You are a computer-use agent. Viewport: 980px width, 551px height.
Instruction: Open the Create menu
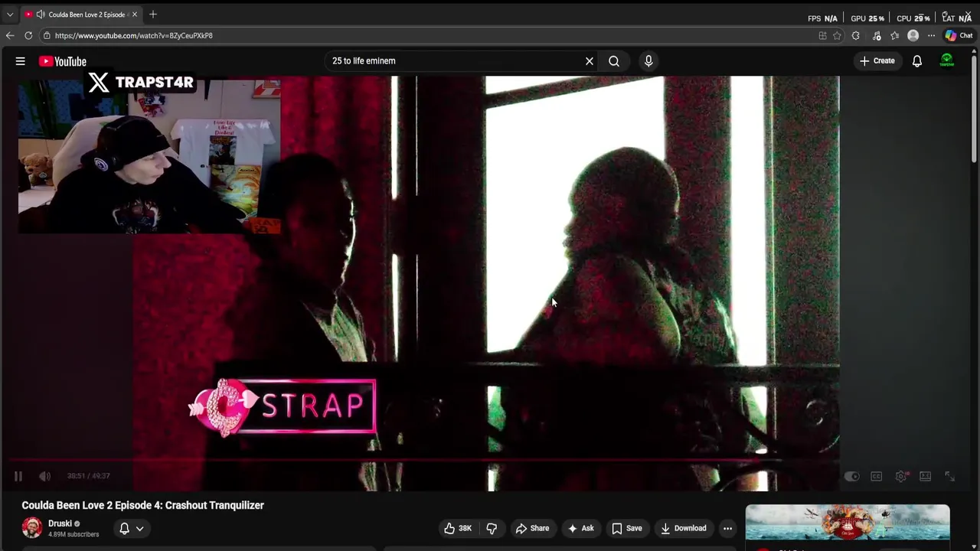(x=877, y=61)
